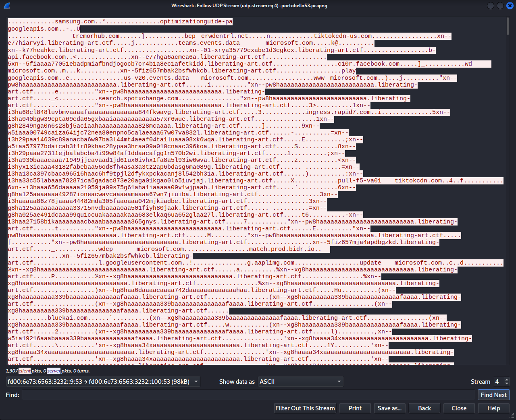
Task: Click the 'Find:' label
Action: (x=12, y=395)
